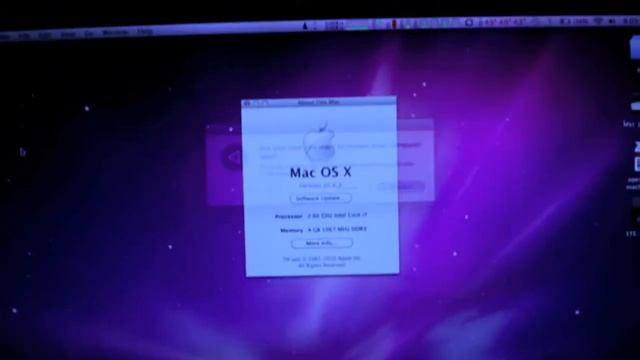Click the Software Update… button

321,198
